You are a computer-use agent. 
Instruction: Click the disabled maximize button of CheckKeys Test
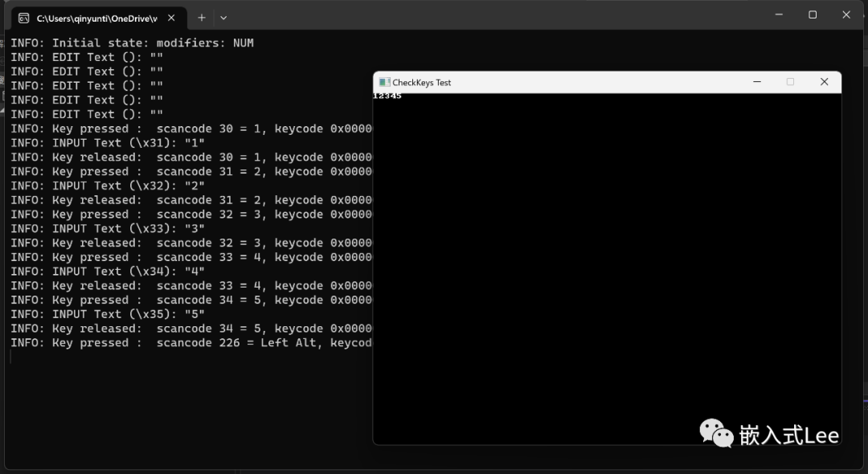click(x=790, y=82)
